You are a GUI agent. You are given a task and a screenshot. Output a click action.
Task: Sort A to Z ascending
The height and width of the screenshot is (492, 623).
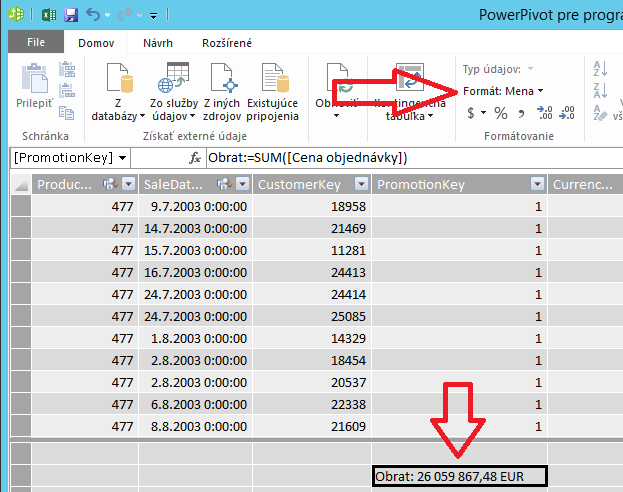click(x=600, y=69)
